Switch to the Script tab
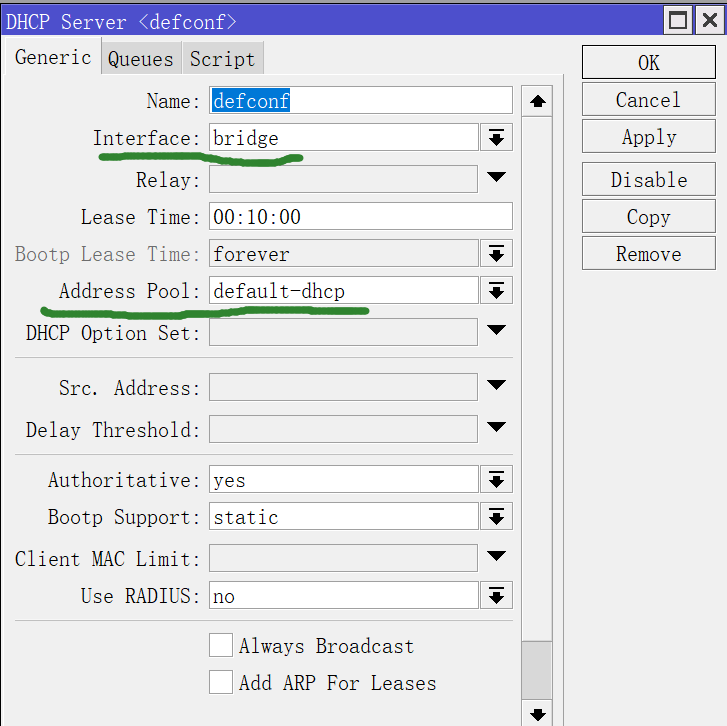Viewport: 727px width, 726px height. click(x=222, y=59)
